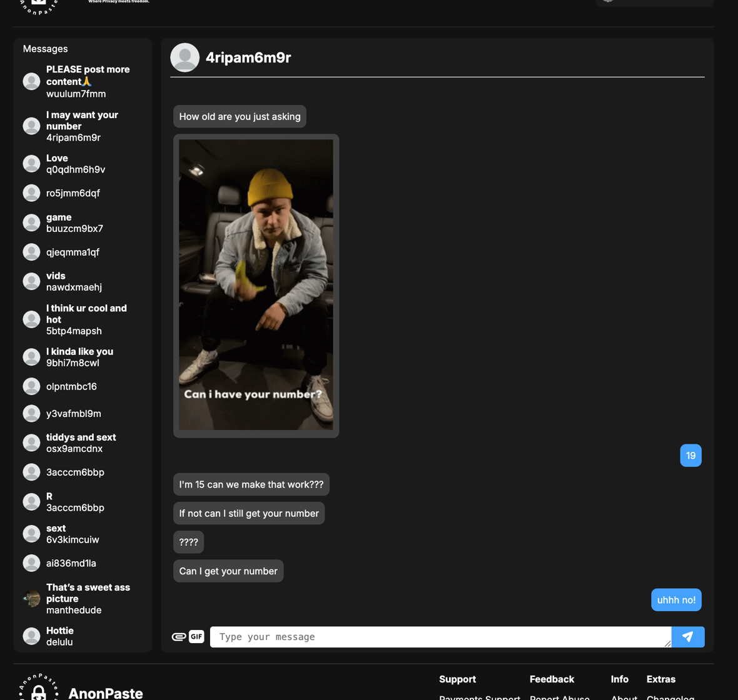This screenshot has width=738, height=700.
Task: Click the Report Abuse link
Action: [x=560, y=697]
